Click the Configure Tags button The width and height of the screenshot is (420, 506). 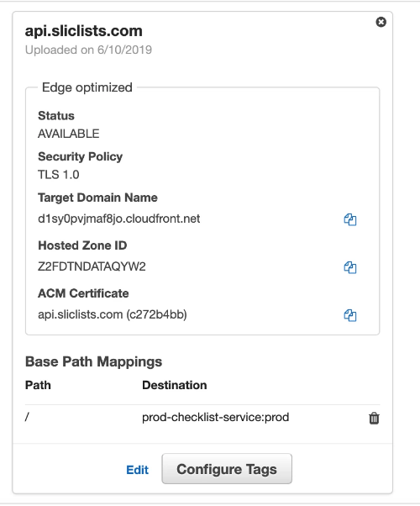click(227, 469)
